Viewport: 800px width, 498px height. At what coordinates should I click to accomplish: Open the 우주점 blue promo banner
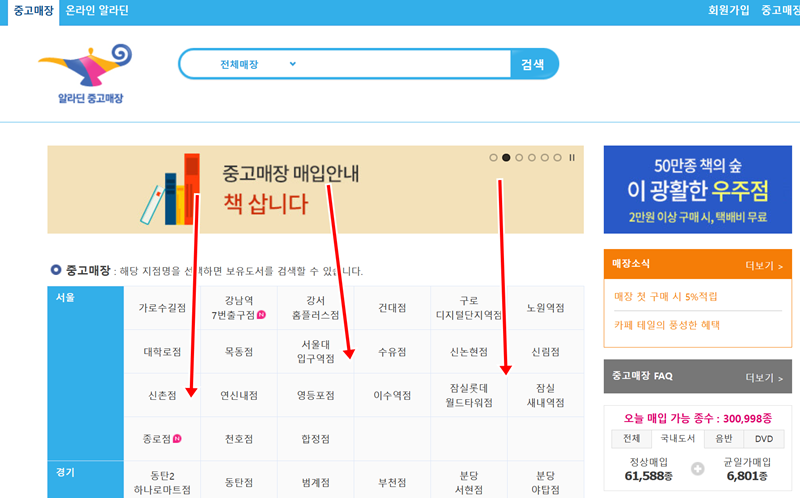[697, 190]
